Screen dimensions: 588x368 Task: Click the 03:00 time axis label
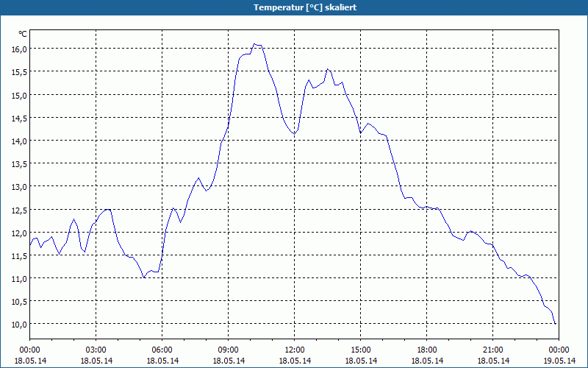click(x=96, y=350)
